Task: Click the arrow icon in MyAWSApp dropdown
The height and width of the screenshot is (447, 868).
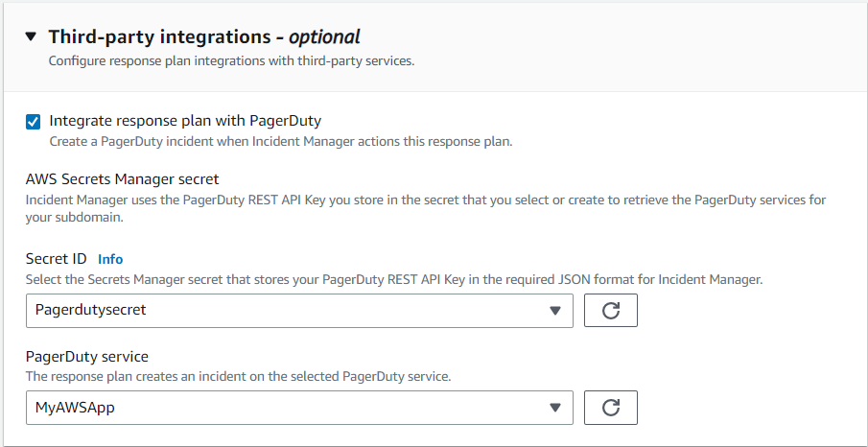Action: [554, 408]
